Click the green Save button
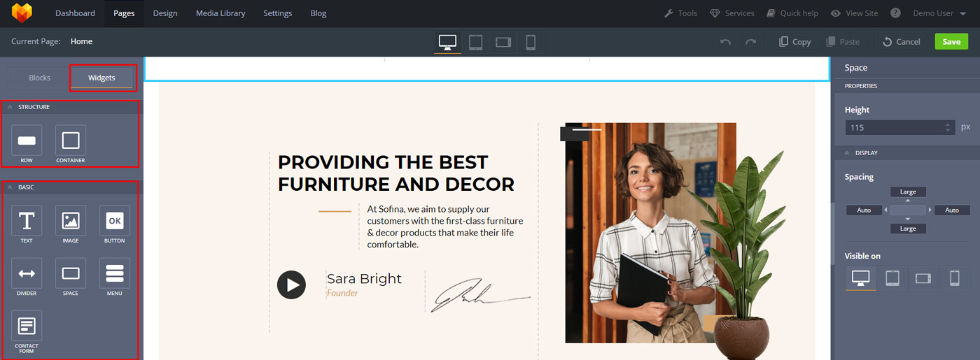The width and height of the screenshot is (980, 360). (x=951, y=41)
